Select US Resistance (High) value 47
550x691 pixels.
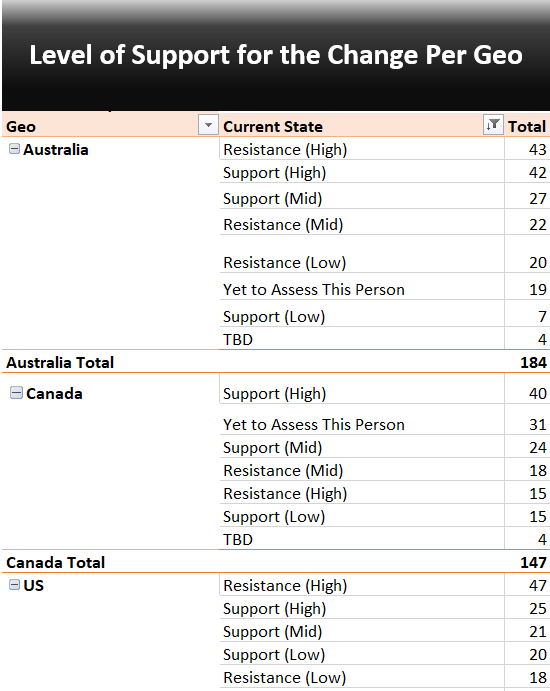coord(538,585)
